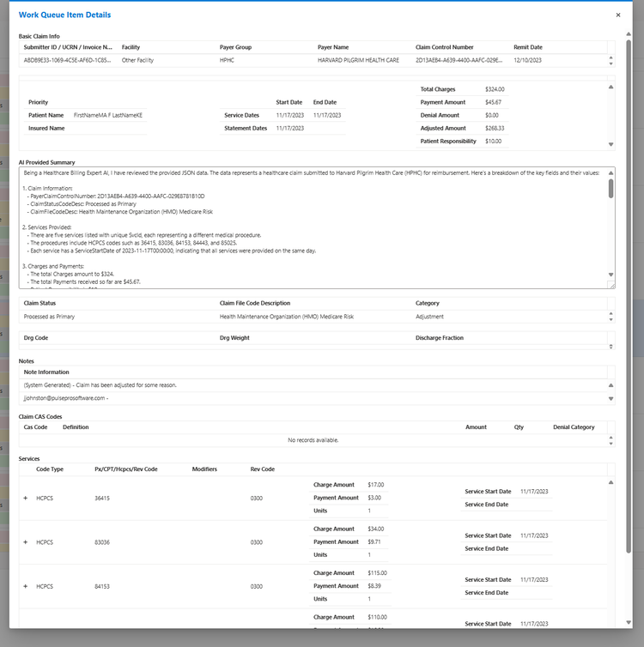This screenshot has height=647, width=644.
Task: Click the Basic Claim Info grid scroll arrows
Action: [611, 61]
